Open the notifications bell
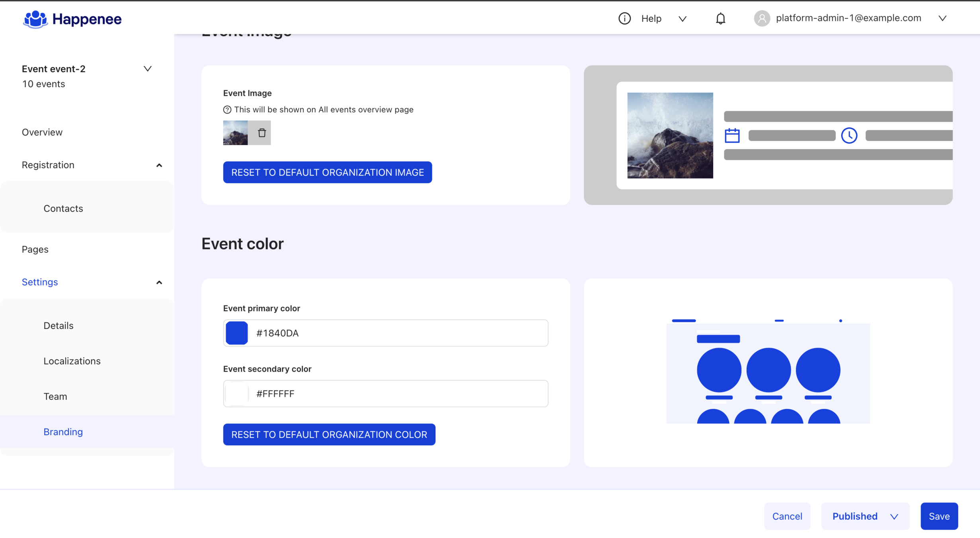Screen dimensions: 980x538 (720, 18)
